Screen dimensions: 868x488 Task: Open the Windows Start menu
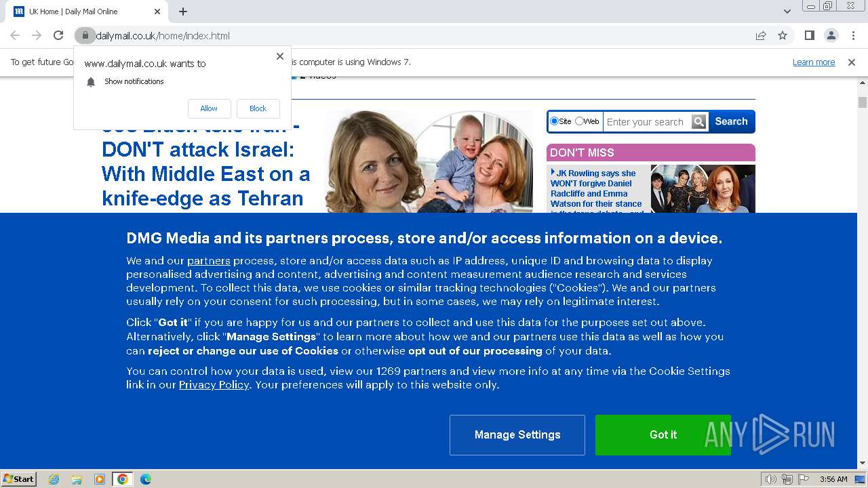point(19,479)
